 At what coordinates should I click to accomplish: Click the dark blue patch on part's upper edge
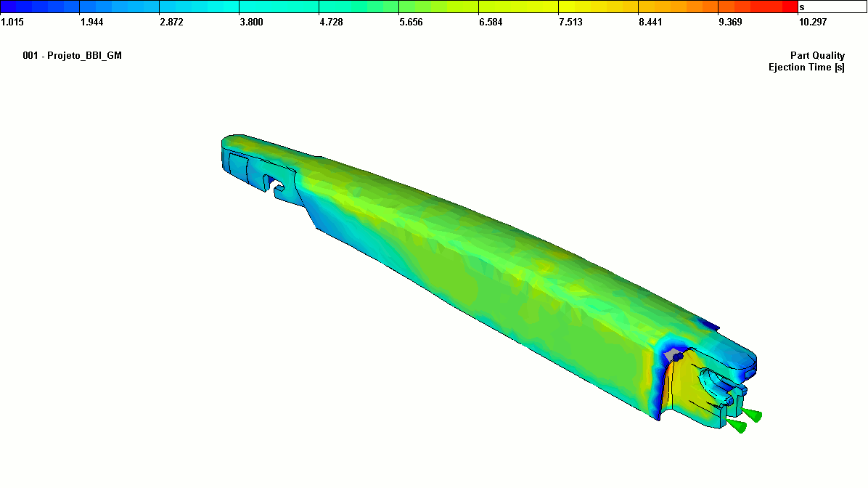[706, 324]
